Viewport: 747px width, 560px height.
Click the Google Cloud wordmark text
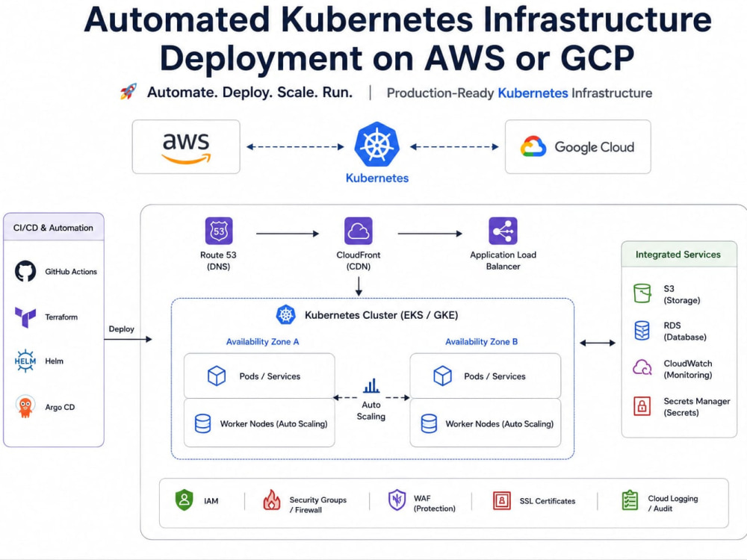coord(594,147)
